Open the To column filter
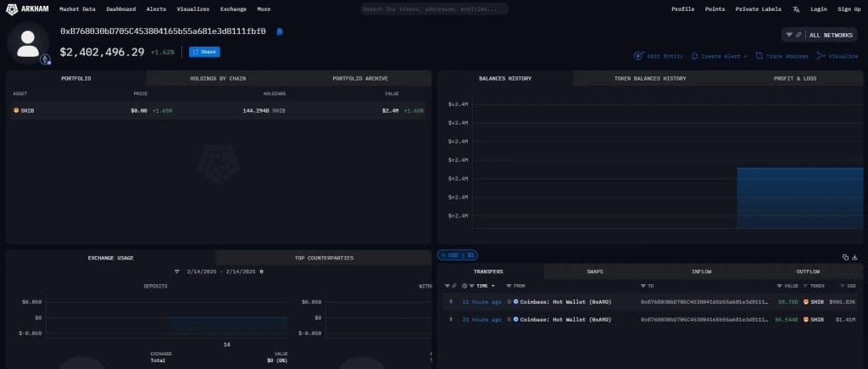868x369 pixels. (643, 286)
